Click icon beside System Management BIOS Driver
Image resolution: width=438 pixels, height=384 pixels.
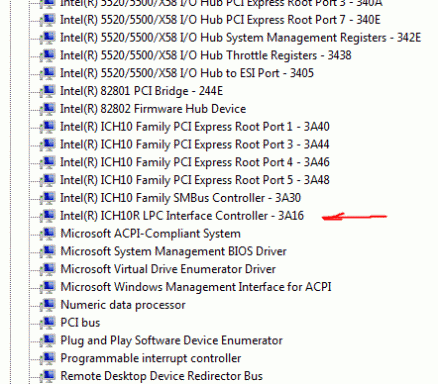pos(48,251)
